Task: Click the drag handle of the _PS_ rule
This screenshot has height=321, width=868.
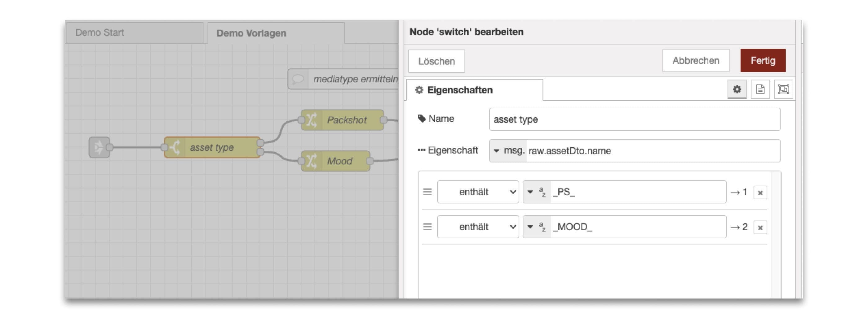Action: (x=427, y=192)
